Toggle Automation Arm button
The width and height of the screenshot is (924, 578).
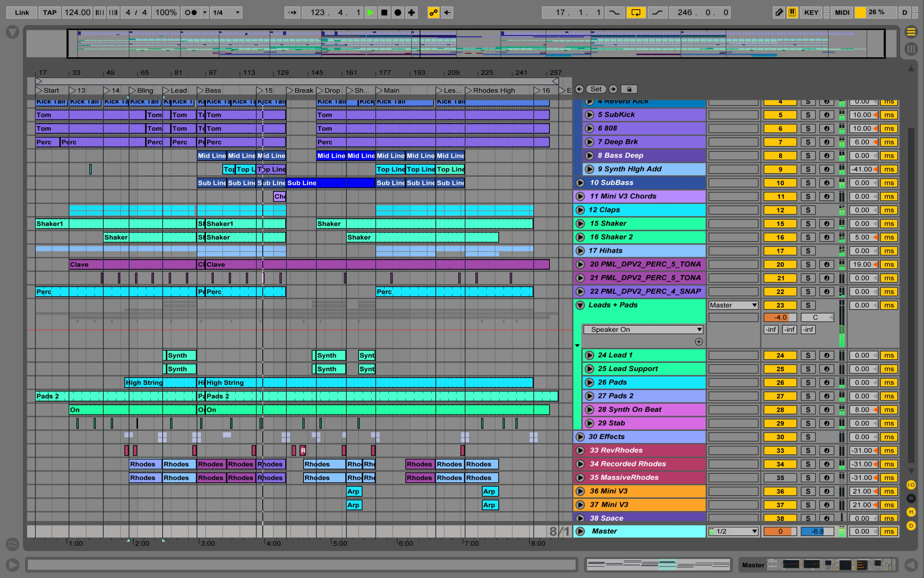[433, 13]
